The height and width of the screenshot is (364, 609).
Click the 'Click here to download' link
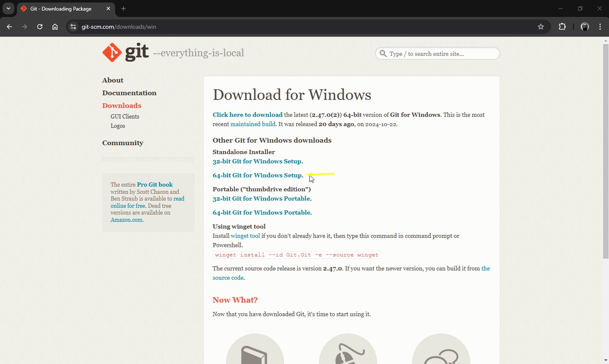point(248,115)
